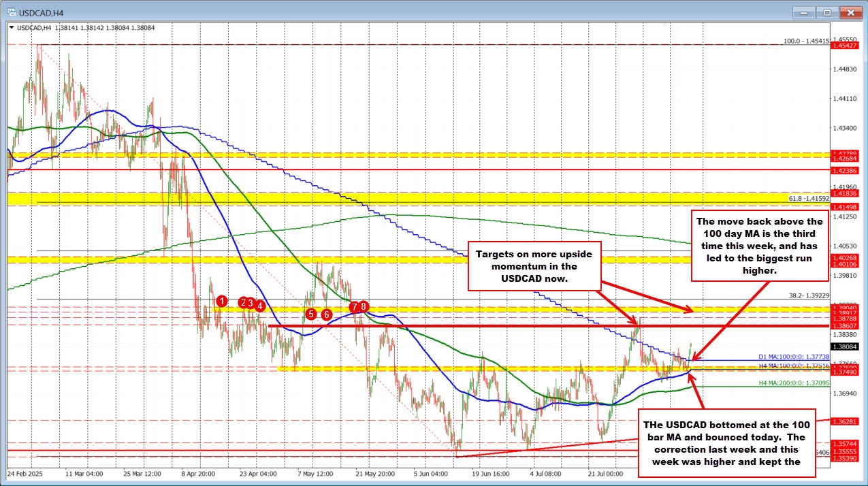Viewport: 868px width, 486px height.
Task: Select circled marker 1 on the chart
Action: [222, 302]
